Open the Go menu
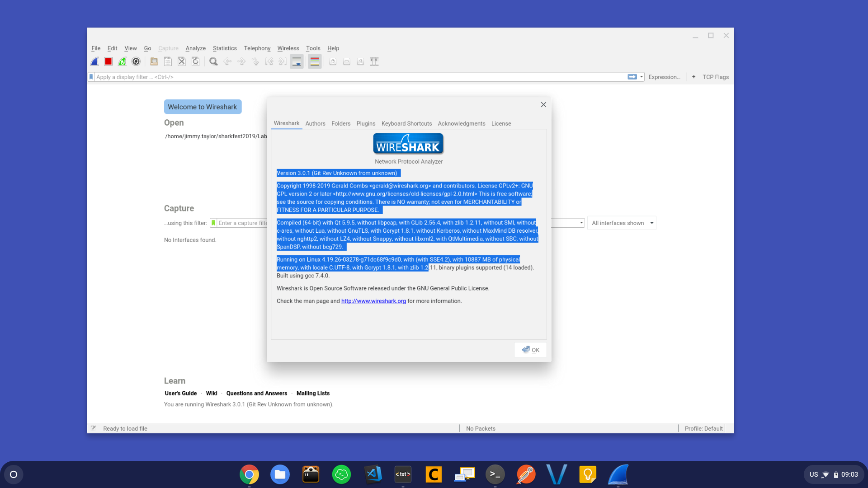This screenshot has height=488, width=868. [147, 48]
